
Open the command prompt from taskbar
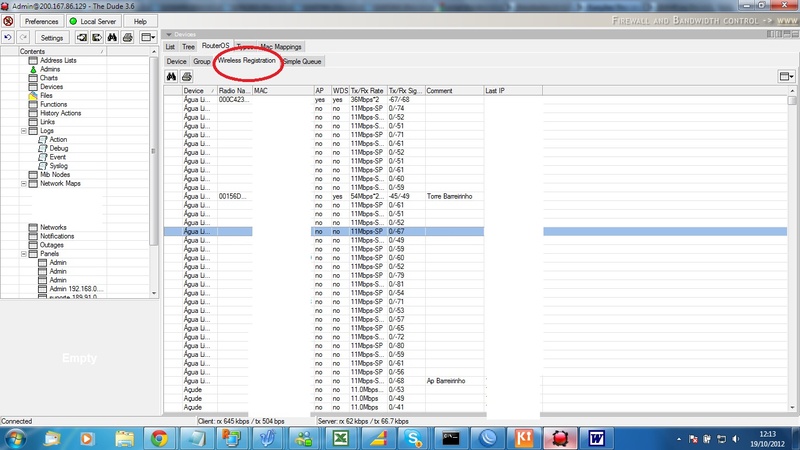[451, 438]
